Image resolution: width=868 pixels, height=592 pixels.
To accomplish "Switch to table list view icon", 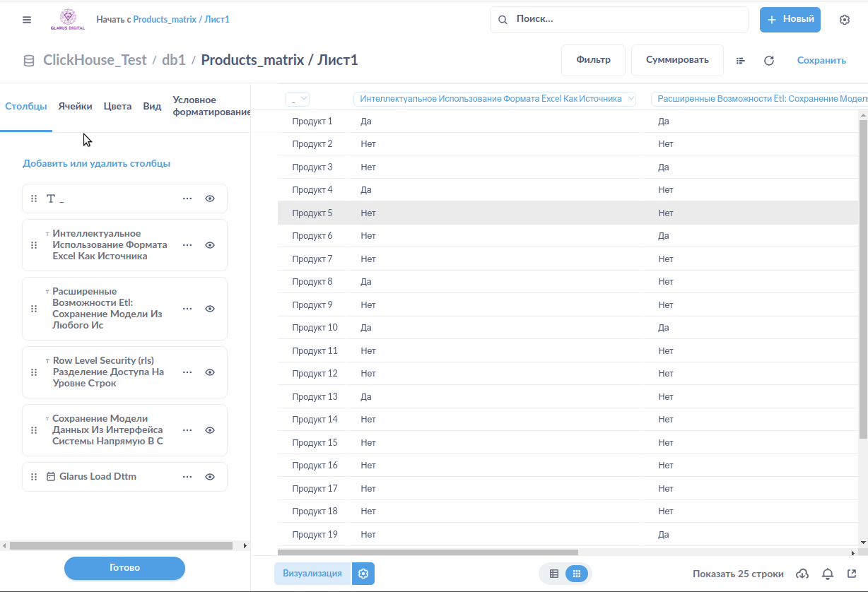I will coord(554,574).
